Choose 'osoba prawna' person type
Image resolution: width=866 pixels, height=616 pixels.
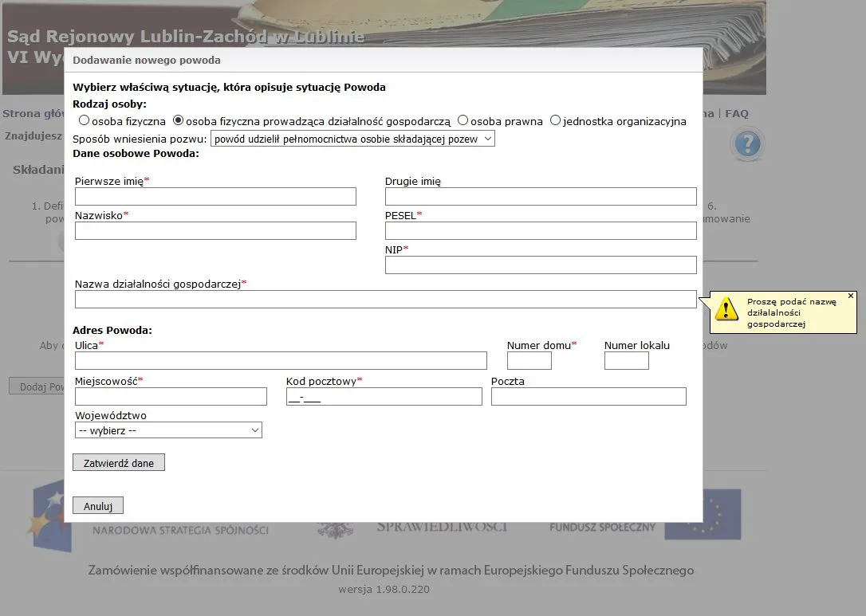pos(463,121)
